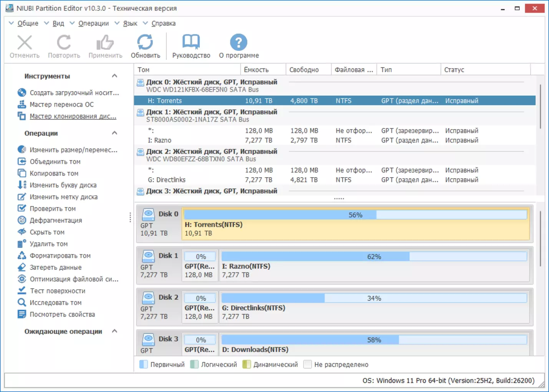Select the I: Razno partition usage bar

pyautogui.click(x=374, y=257)
